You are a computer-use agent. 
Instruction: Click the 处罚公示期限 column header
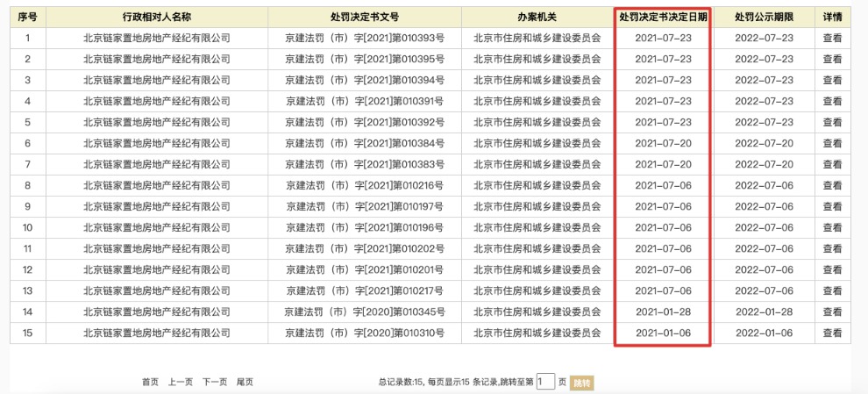[764, 18]
